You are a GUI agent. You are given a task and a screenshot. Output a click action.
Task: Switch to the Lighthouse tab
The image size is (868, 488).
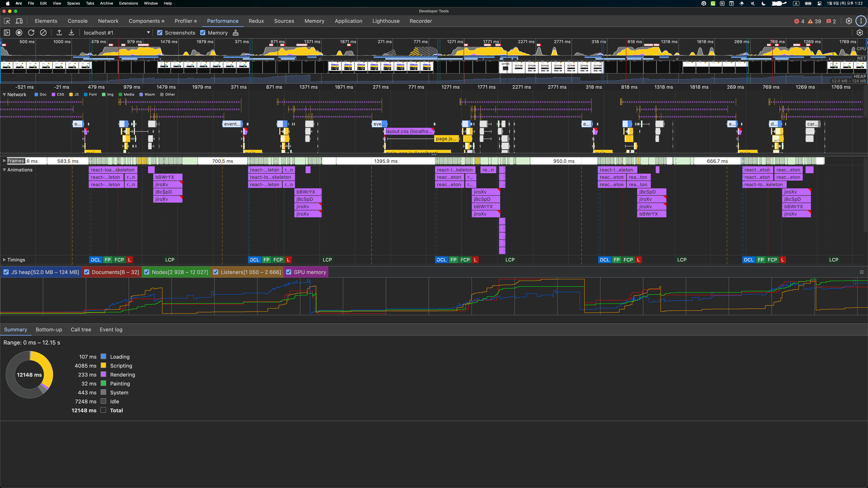tap(386, 21)
